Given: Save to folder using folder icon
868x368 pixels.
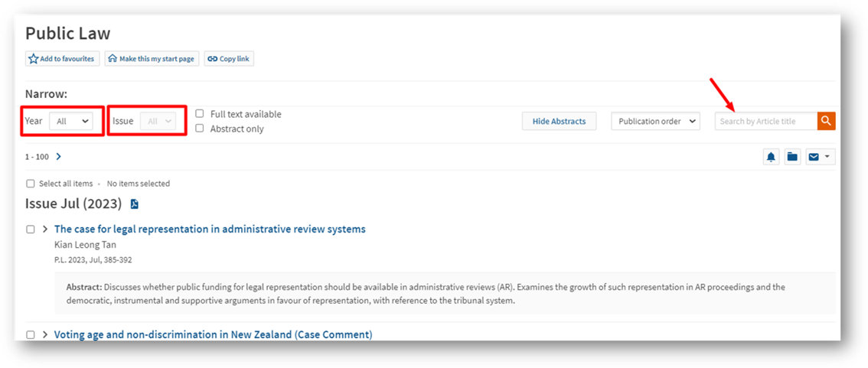Looking at the screenshot, I should tap(792, 157).
